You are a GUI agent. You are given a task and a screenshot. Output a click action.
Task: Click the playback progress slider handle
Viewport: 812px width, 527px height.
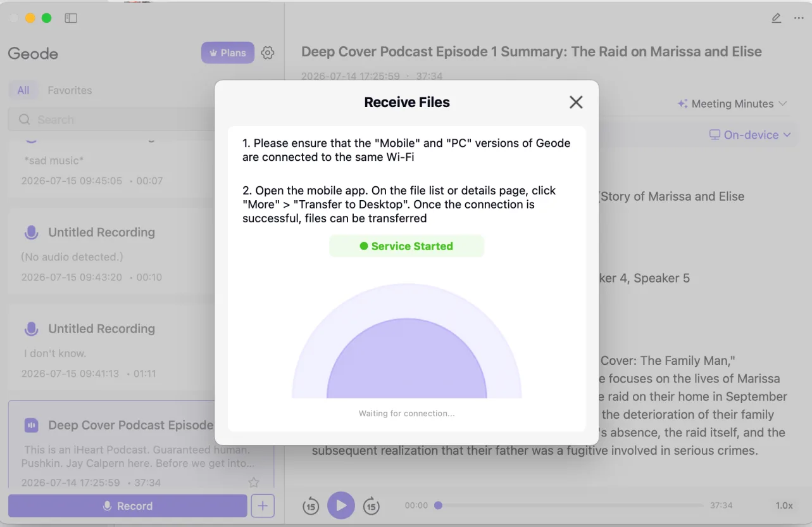click(x=438, y=505)
